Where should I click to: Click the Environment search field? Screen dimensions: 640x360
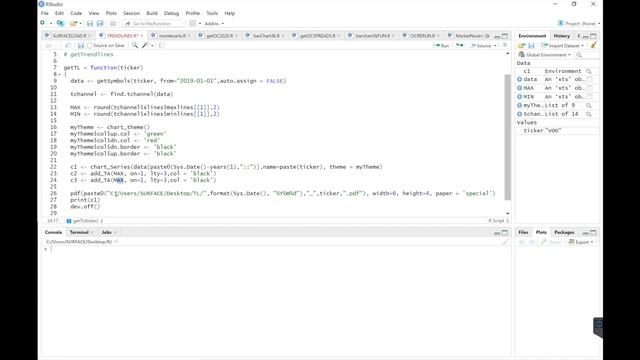(587, 55)
